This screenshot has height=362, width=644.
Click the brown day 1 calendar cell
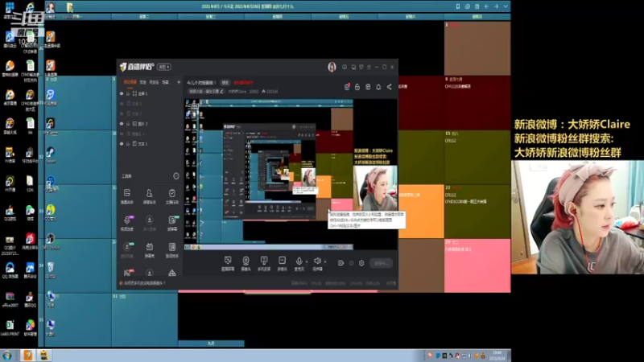coord(477,48)
